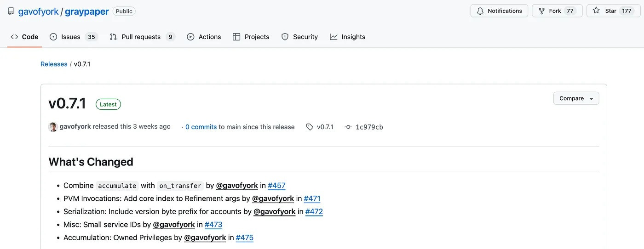644x249 pixels.
Task: Click @gavofyork mention in #475 line
Action: pyautogui.click(x=205, y=238)
